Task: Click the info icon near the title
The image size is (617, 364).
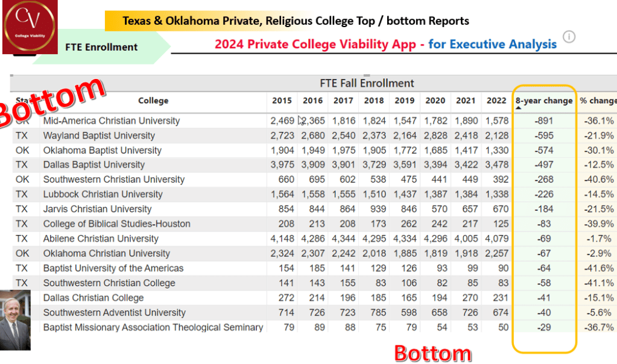Action: tap(569, 37)
